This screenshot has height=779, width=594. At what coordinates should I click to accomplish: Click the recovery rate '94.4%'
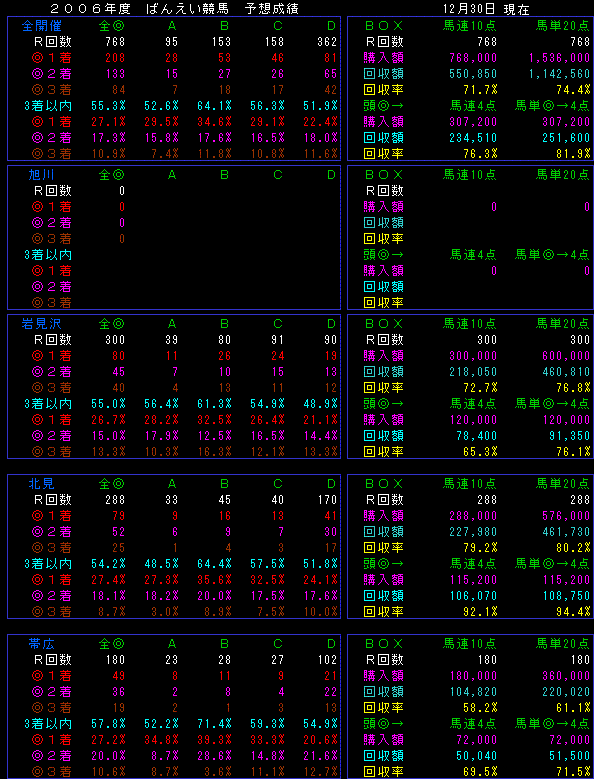pos(576,611)
